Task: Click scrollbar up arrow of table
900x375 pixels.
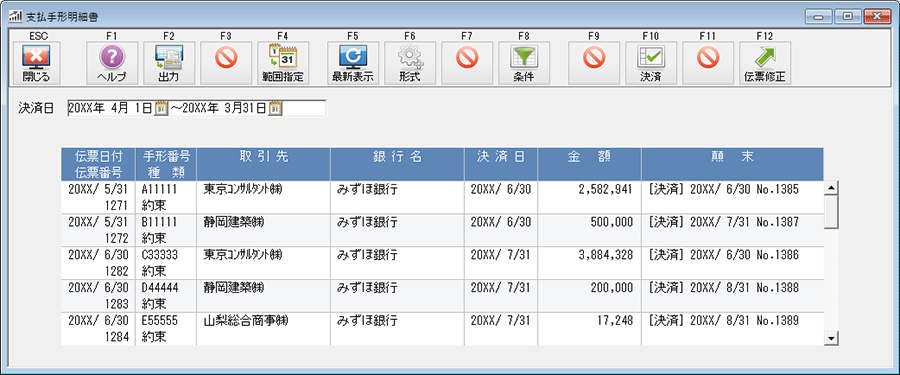Action: click(831, 188)
